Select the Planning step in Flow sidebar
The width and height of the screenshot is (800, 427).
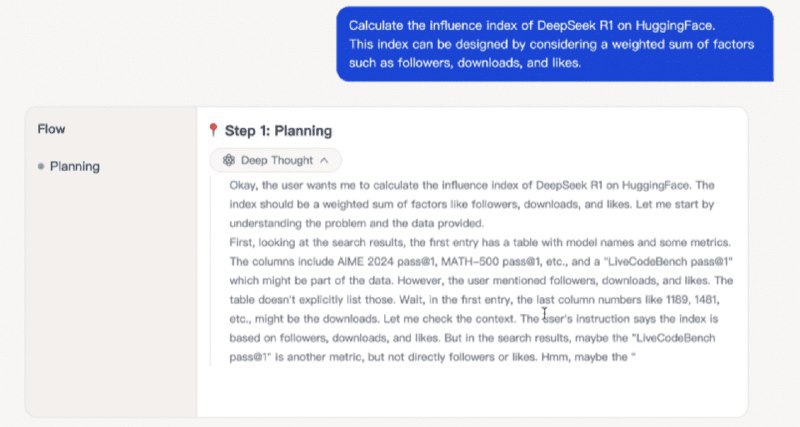click(74, 167)
